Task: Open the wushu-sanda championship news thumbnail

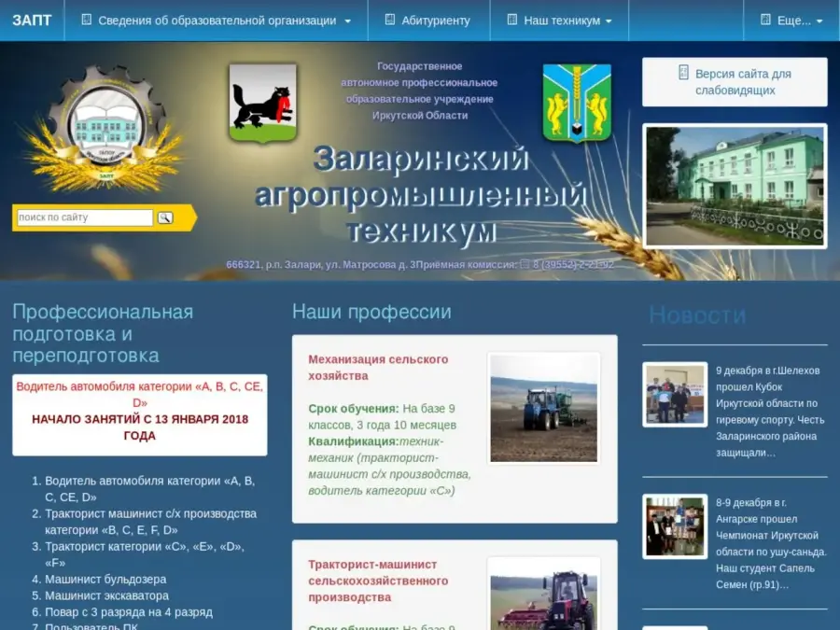Action: coord(675,526)
